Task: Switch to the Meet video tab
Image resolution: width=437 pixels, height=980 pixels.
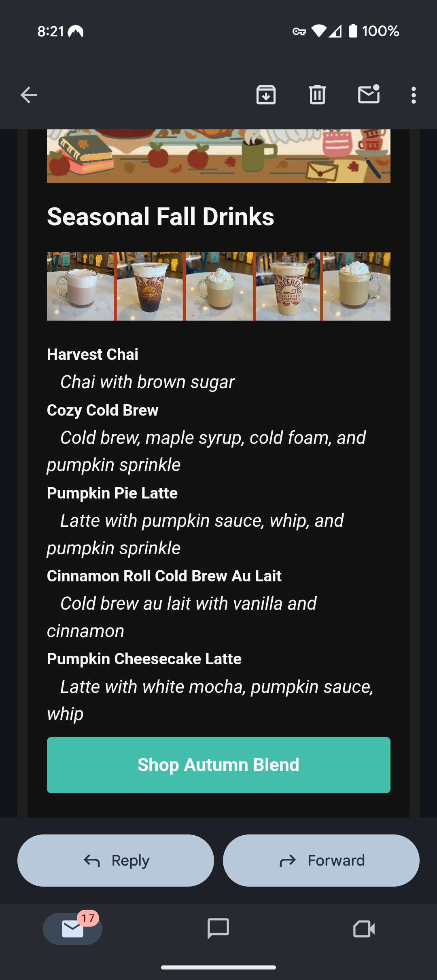Action: coord(364,928)
